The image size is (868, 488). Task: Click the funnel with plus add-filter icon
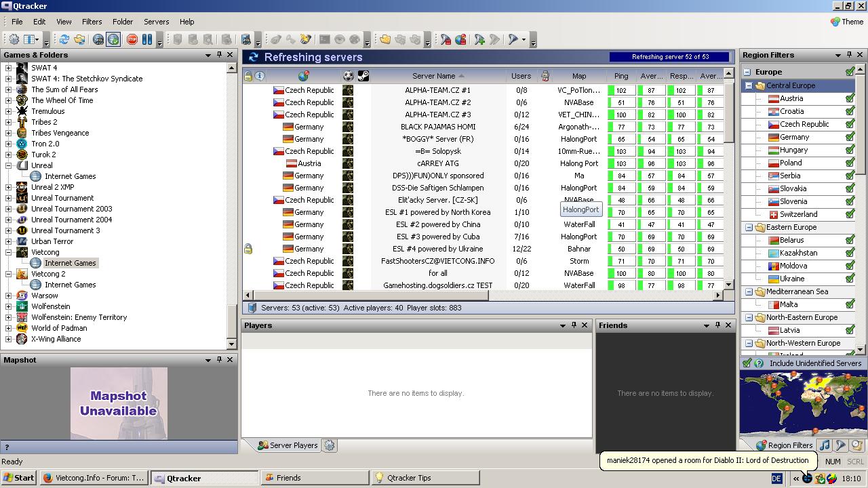pos(479,39)
